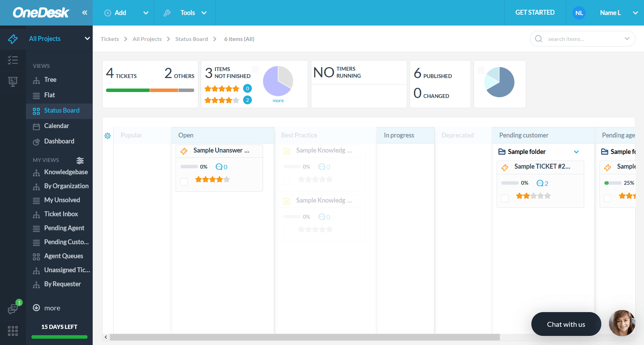Screen dimensions: 644x345
Task: Tick the checkbox on Sample TICKET #2 card
Action: click(505, 198)
